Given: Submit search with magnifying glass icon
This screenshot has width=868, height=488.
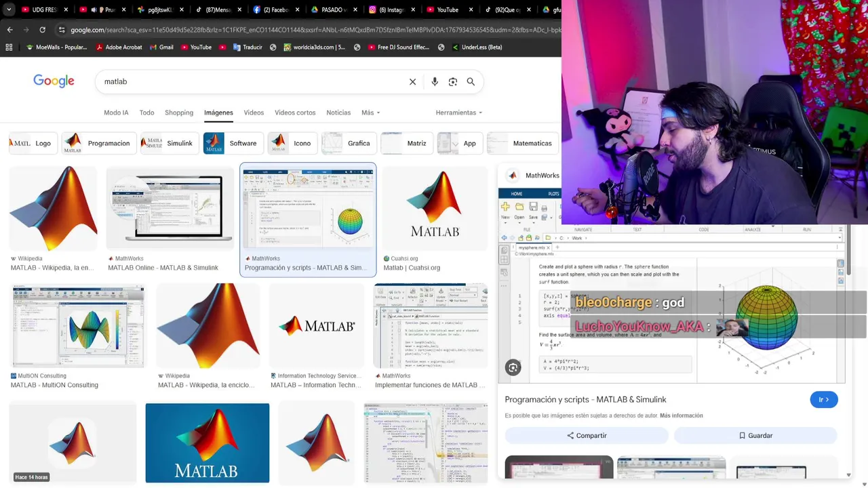Looking at the screenshot, I should click(471, 81).
